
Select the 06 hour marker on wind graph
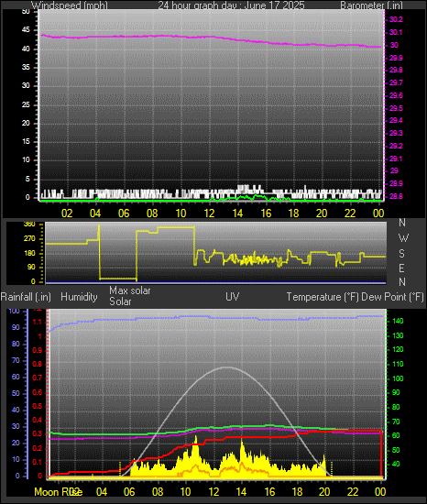[x=124, y=214]
